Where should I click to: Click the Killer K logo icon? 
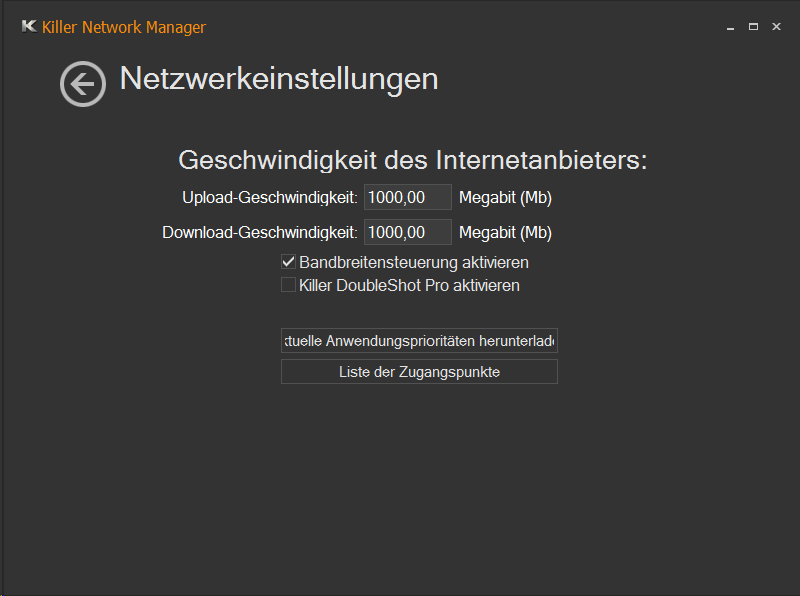tap(29, 26)
